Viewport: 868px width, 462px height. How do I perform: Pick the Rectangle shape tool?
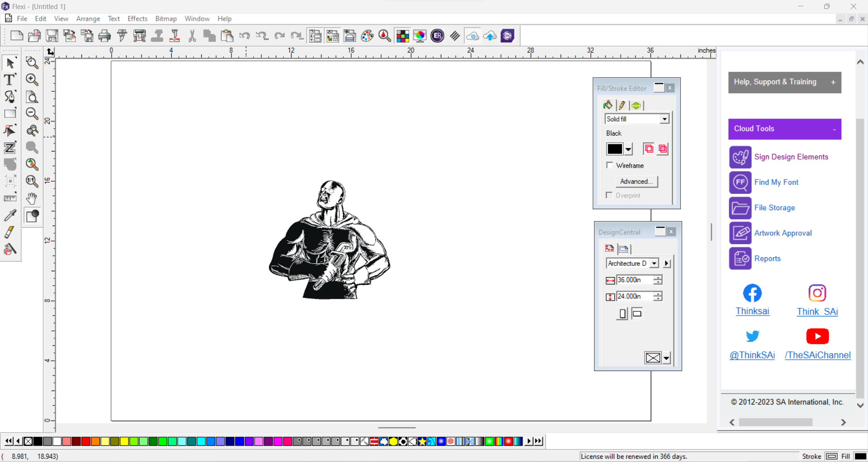point(10,113)
